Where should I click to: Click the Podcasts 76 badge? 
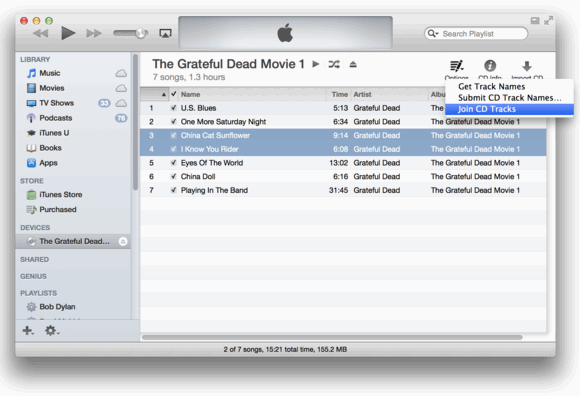tap(121, 118)
